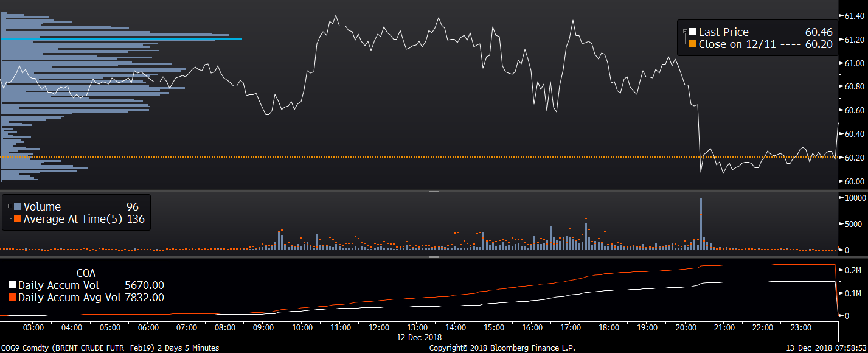This screenshot has width=868, height=353.
Task: Click the orange dotted previous close line
Action: click(x=418, y=157)
